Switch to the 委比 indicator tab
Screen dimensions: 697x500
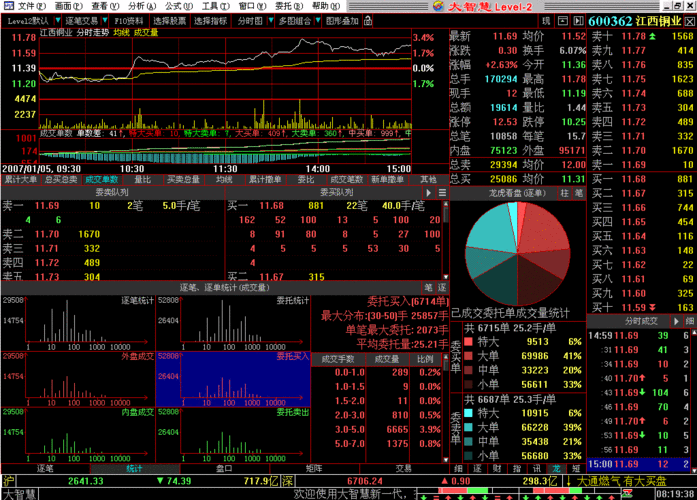point(306,180)
